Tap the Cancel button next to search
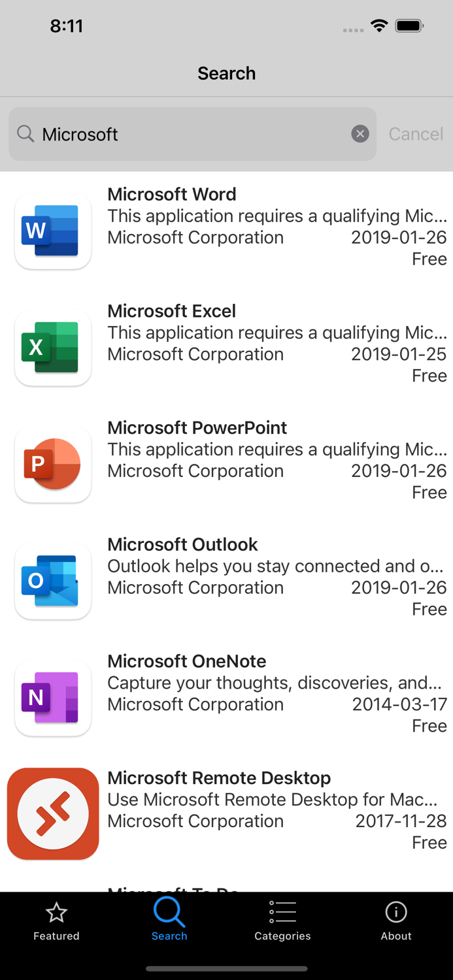Screen dimensions: 453x980 pyautogui.click(x=416, y=133)
